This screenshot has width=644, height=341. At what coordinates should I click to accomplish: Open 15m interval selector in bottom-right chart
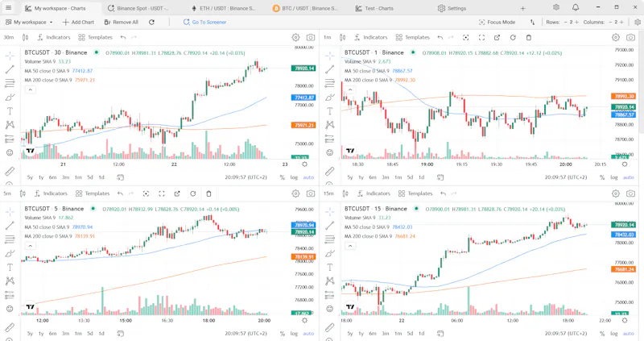point(328,193)
